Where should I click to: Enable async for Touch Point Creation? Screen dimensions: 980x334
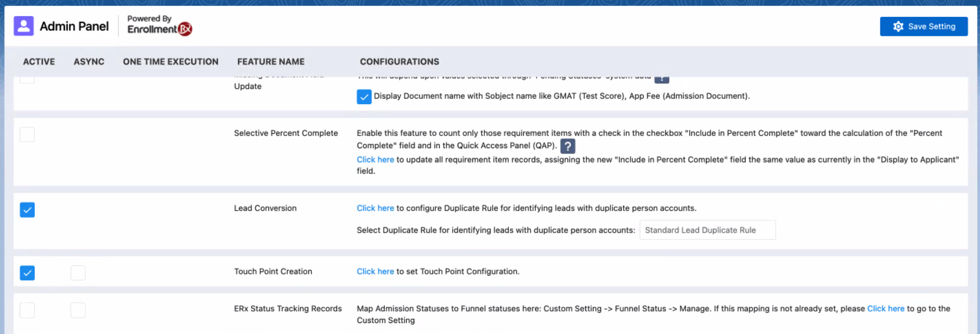tap(78, 273)
